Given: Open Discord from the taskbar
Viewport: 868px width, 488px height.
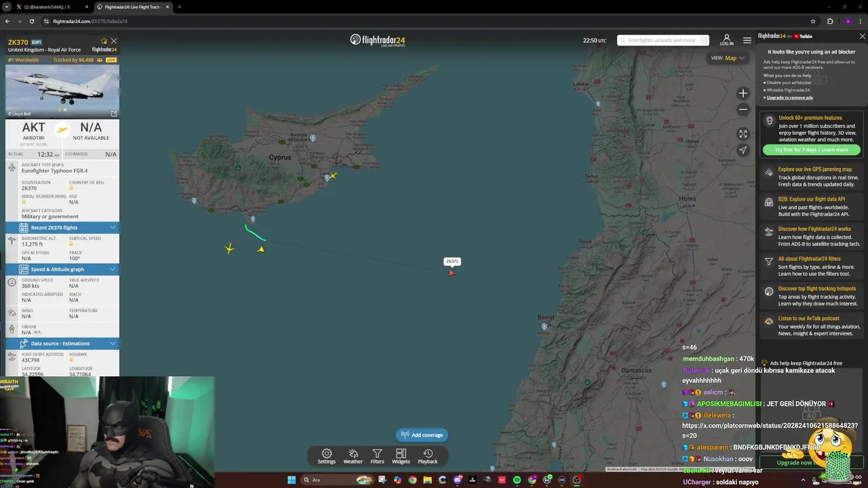Looking at the screenshot, I should (458, 480).
